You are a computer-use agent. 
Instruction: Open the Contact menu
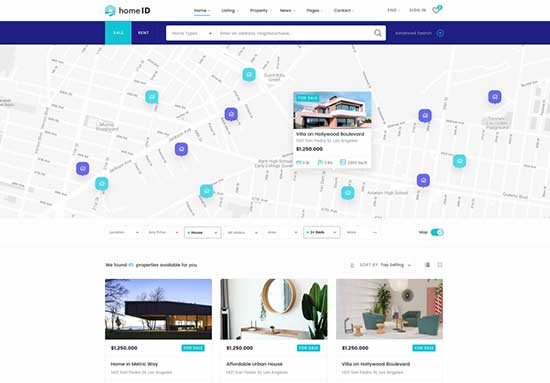point(344,11)
